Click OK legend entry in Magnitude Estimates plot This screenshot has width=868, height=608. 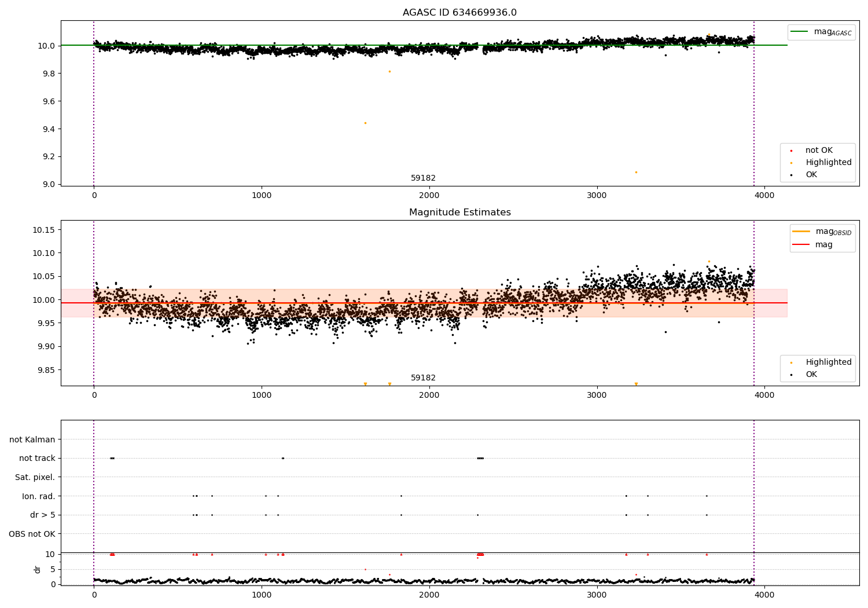pos(811,375)
